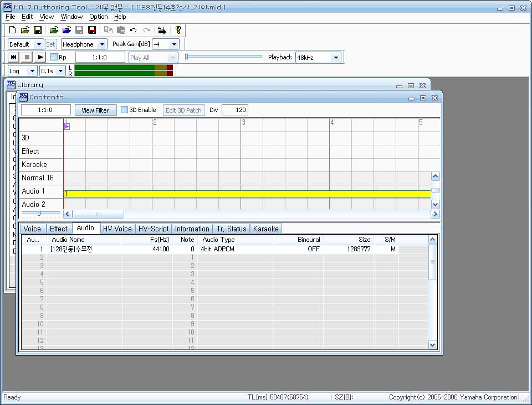Click the Undo arrow icon
This screenshot has width=532, height=405.
pos(134,31)
